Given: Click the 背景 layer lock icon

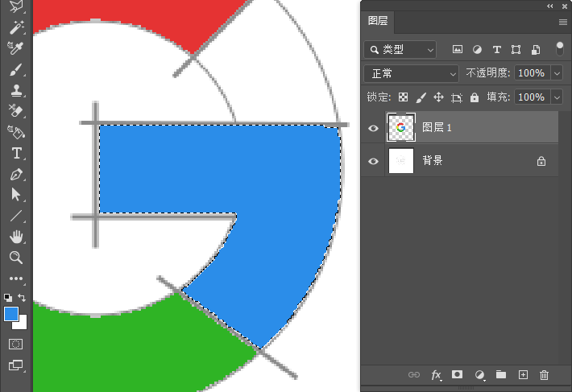Looking at the screenshot, I should (x=541, y=161).
